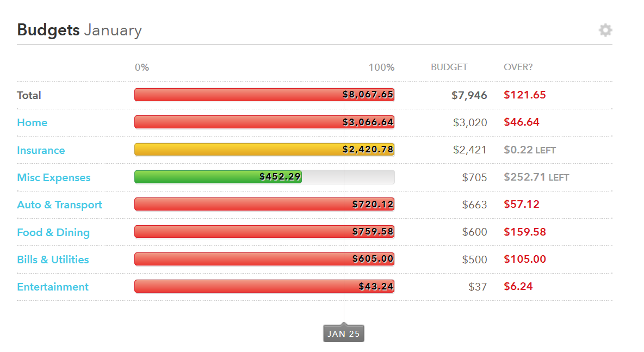Open the Food & Dining category
This screenshot has height=352, width=644.
[x=53, y=232]
